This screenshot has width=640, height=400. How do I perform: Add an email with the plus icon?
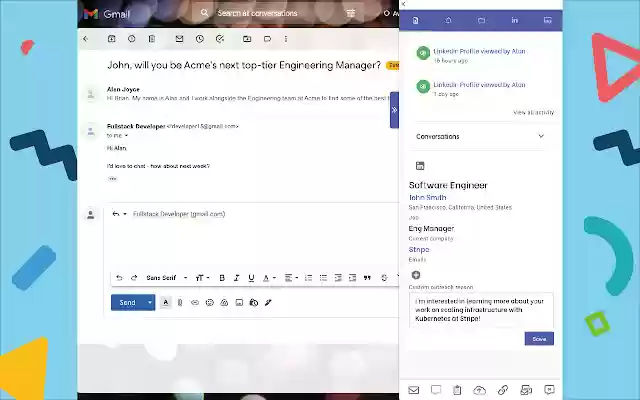[x=416, y=275]
